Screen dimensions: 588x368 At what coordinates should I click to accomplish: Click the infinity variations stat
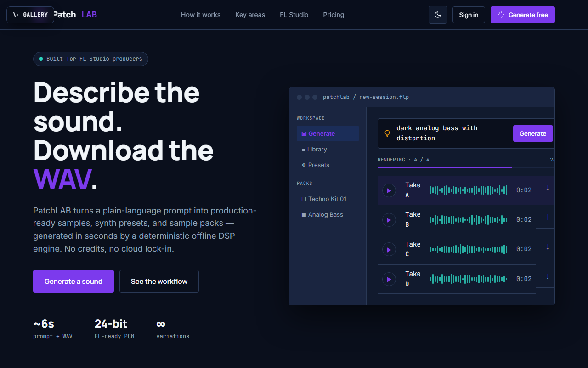(x=173, y=329)
